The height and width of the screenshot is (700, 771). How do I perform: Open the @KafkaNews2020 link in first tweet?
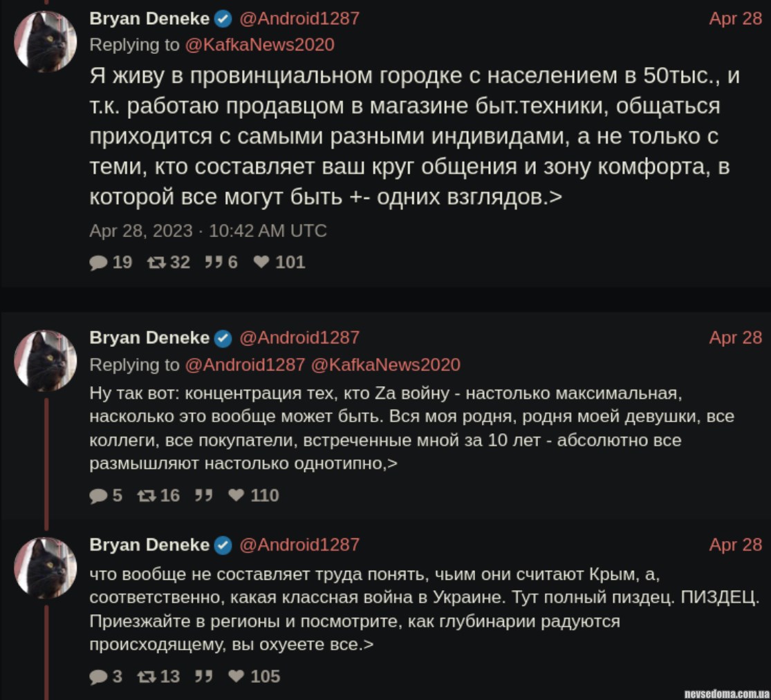pos(259,45)
